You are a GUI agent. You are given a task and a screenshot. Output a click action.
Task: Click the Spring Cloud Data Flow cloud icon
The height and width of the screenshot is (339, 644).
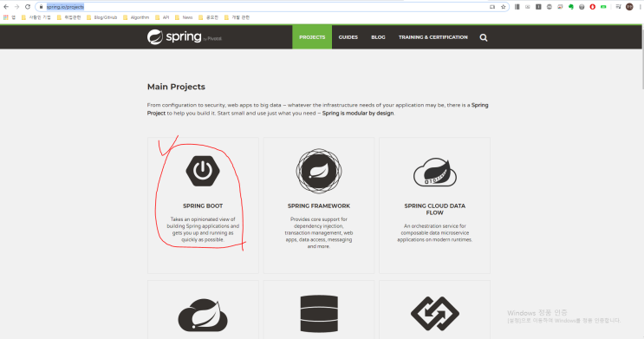click(x=435, y=173)
